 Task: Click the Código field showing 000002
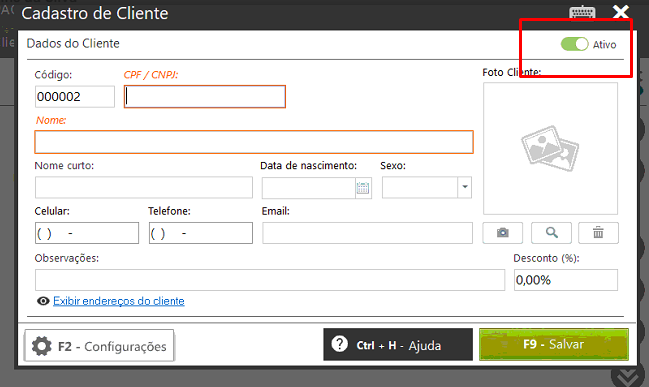[x=75, y=97]
